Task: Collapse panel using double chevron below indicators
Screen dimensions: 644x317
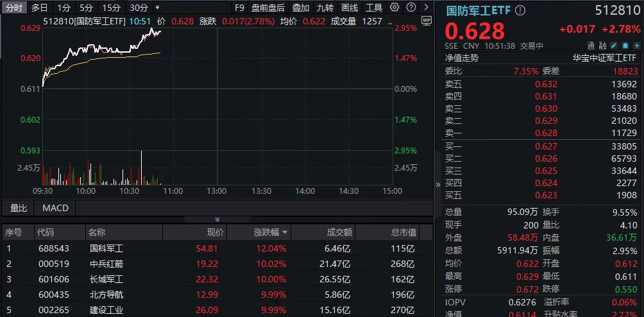Action: coord(217,219)
